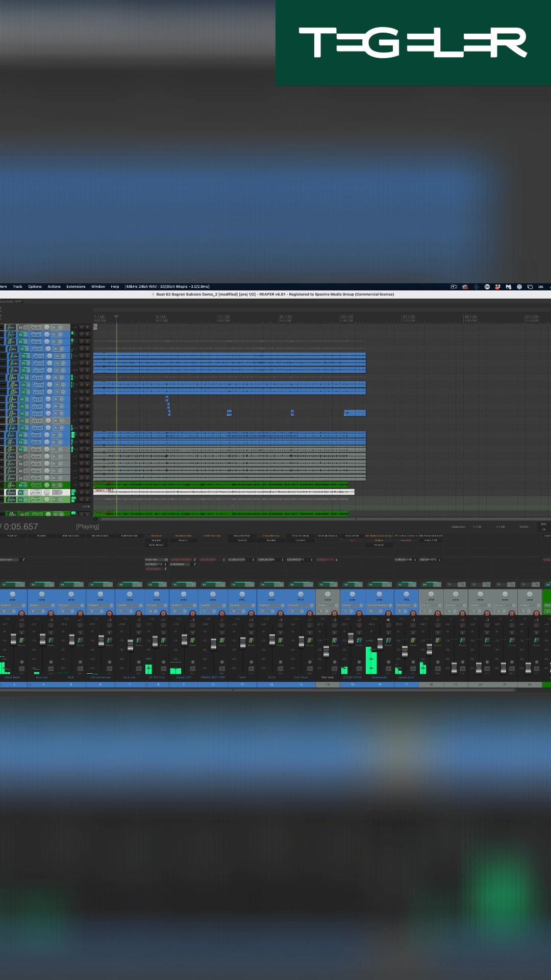The width and height of the screenshot is (551, 980).
Task: Mute the Drum Buss mixer track
Action: (x=21, y=626)
